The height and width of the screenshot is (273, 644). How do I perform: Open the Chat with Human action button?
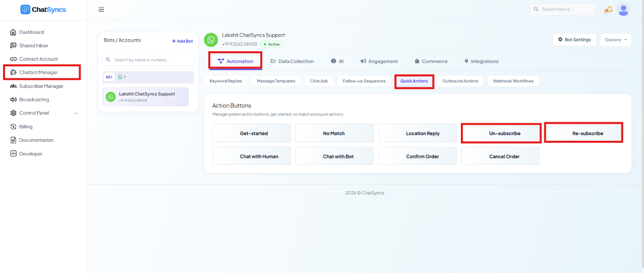tap(252, 156)
